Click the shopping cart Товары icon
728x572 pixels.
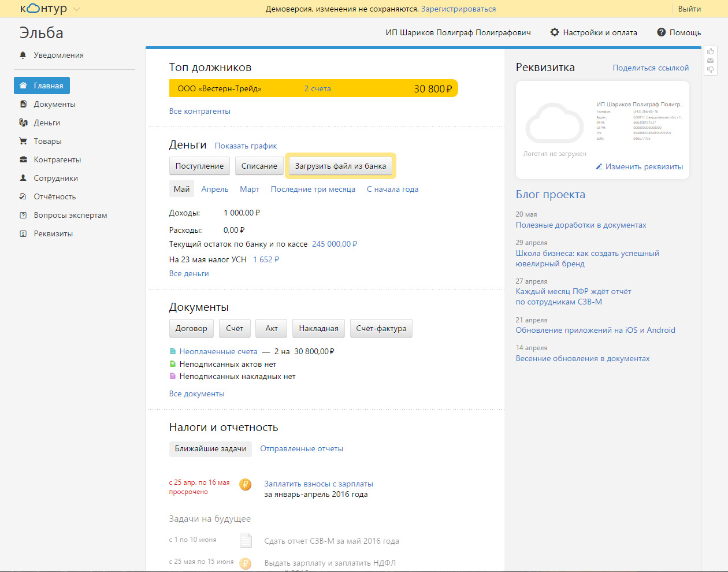click(23, 141)
